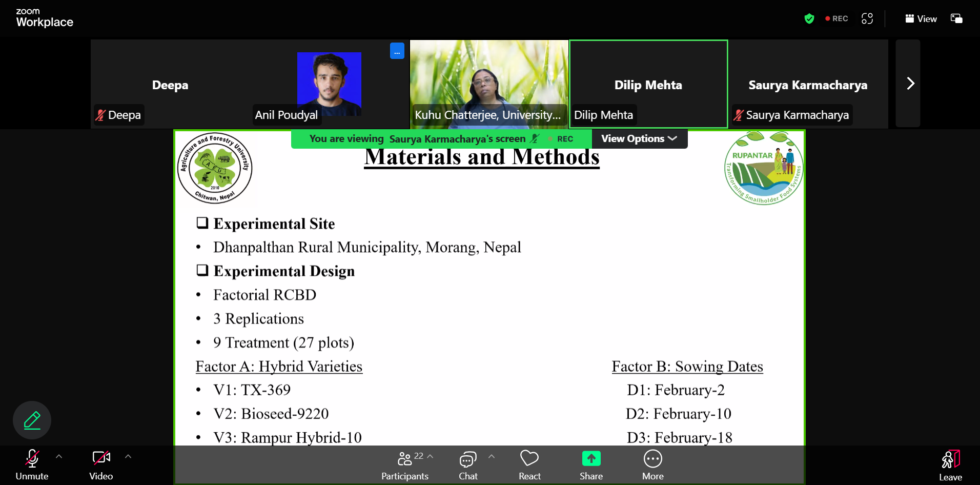Click 'Factor A: Hybrid Varieties' heading
This screenshot has width=980, height=485.
pos(279,367)
